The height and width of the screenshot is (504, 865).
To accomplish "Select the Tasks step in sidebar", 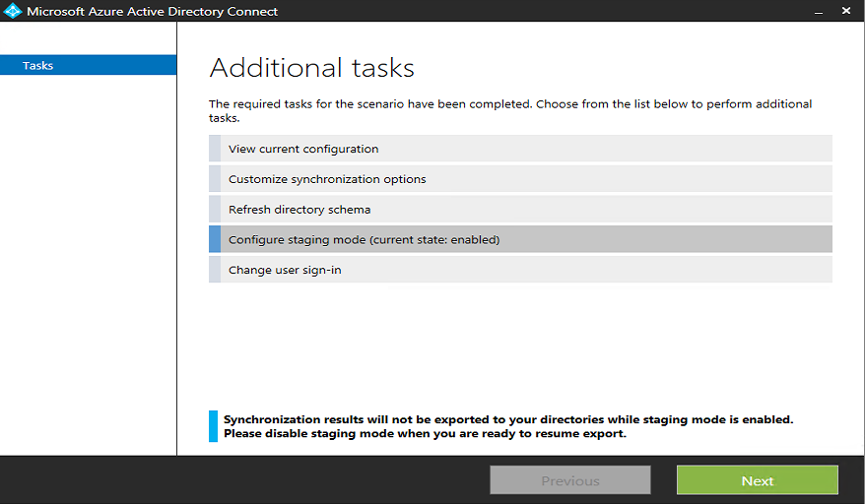I will pos(89,65).
